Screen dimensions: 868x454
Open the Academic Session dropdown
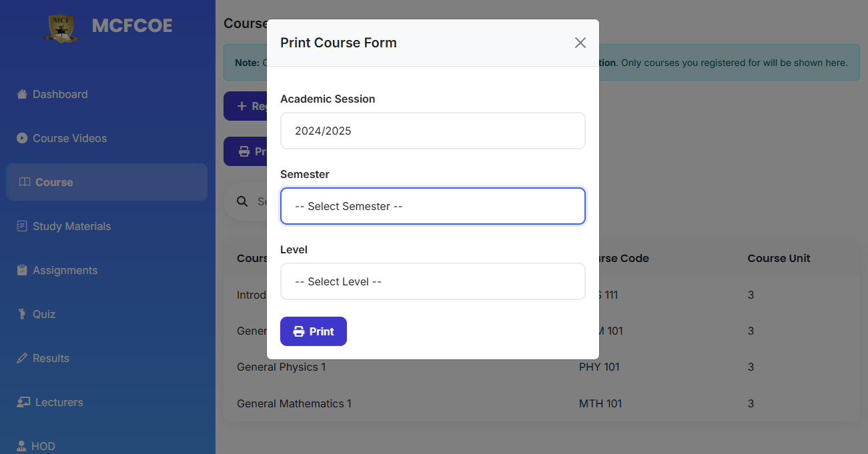(432, 131)
